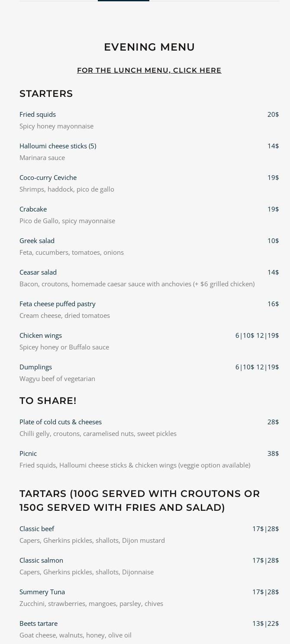290x644 pixels.
Task: Select the Coco-curry Ceviche dish
Action: 48,177
